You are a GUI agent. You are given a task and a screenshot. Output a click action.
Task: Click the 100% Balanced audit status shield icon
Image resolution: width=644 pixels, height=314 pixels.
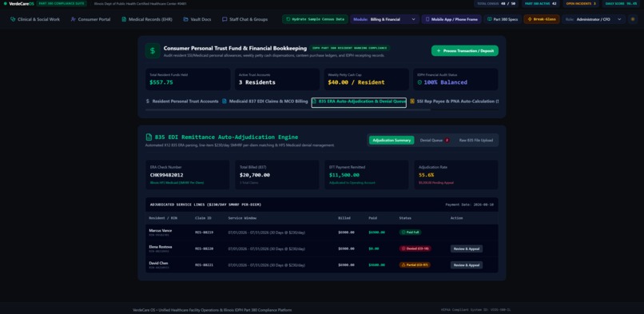click(x=419, y=82)
